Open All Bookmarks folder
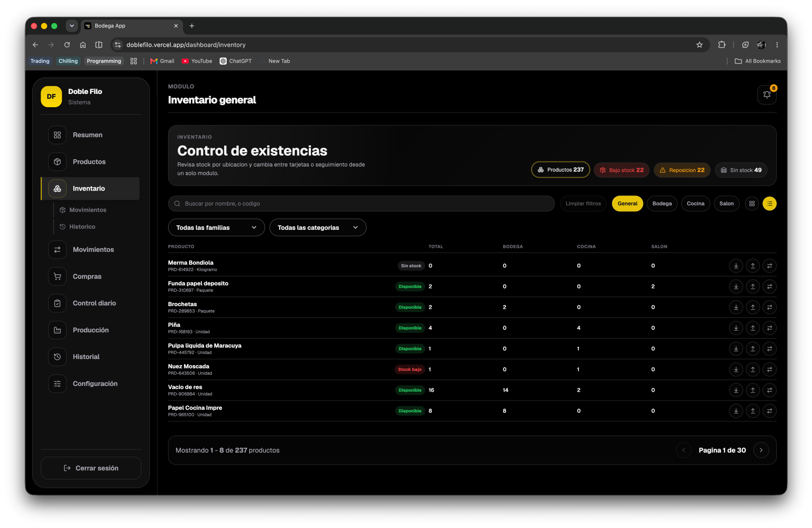The width and height of the screenshot is (812, 528). [758, 61]
